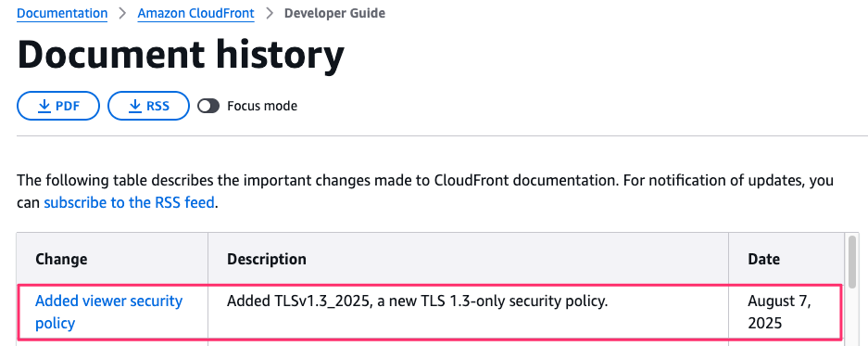Image resolution: width=868 pixels, height=346 pixels.
Task: Click the August 7, 2025 date cell
Action: (779, 312)
